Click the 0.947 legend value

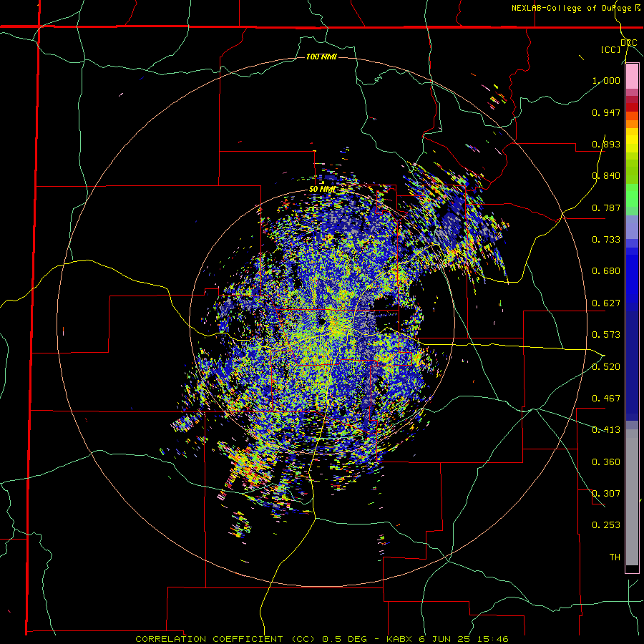click(x=606, y=112)
